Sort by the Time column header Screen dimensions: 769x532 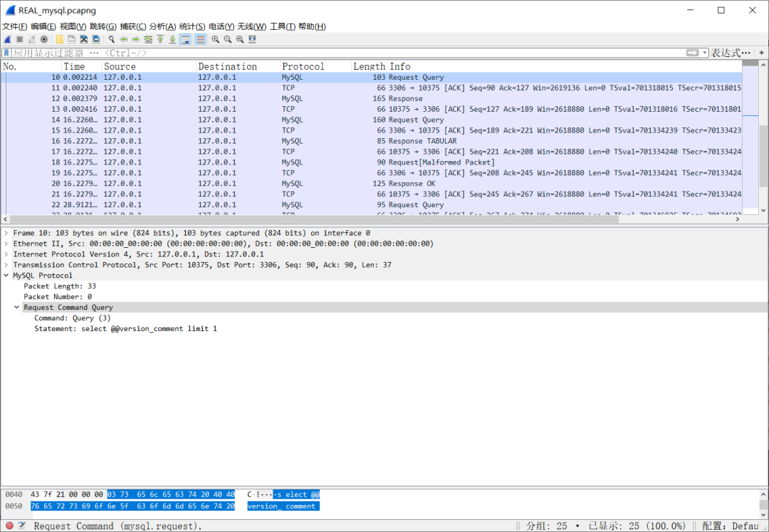(x=82, y=66)
